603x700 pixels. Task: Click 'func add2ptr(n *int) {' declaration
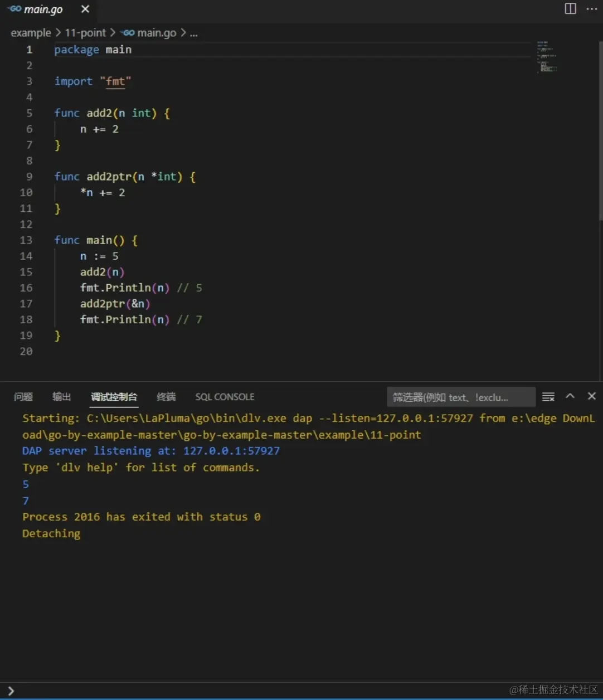[x=125, y=177]
